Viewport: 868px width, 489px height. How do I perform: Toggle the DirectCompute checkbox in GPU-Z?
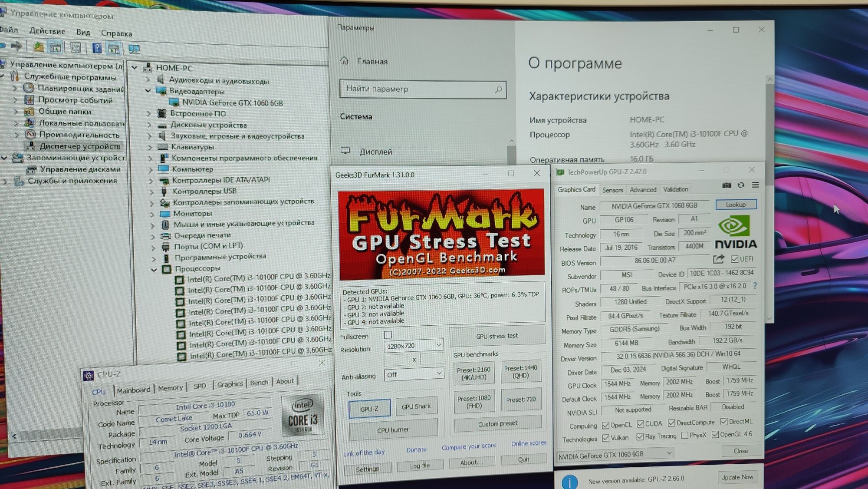[x=672, y=423]
